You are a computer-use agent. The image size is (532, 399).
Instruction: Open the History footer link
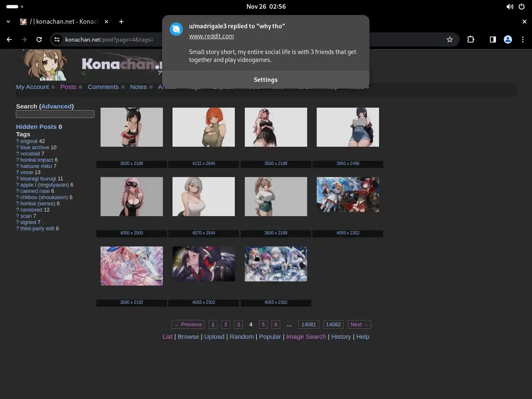[x=341, y=337]
